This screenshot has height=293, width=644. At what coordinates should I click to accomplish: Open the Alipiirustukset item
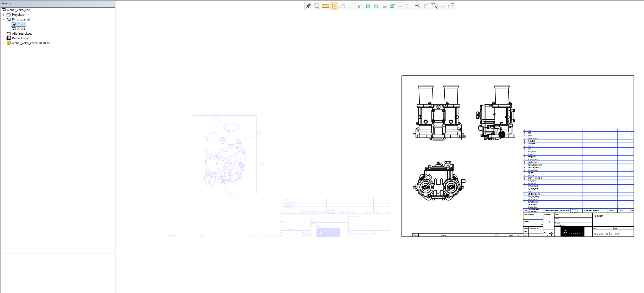(x=22, y=34)
